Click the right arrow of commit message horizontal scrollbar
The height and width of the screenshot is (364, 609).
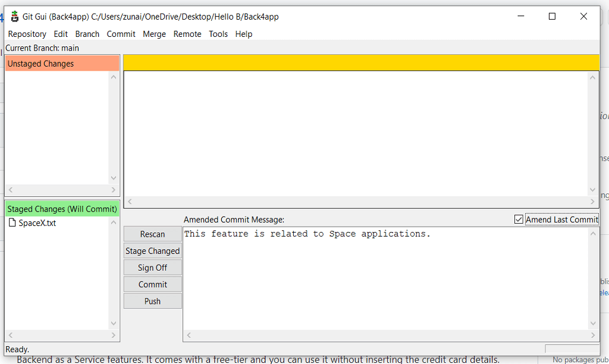pos(593,335)
